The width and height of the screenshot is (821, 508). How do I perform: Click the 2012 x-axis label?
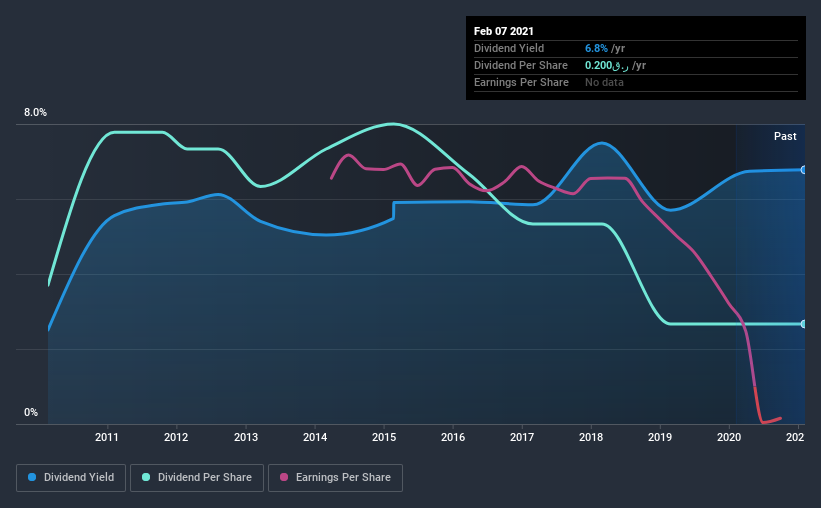point(176,437)
